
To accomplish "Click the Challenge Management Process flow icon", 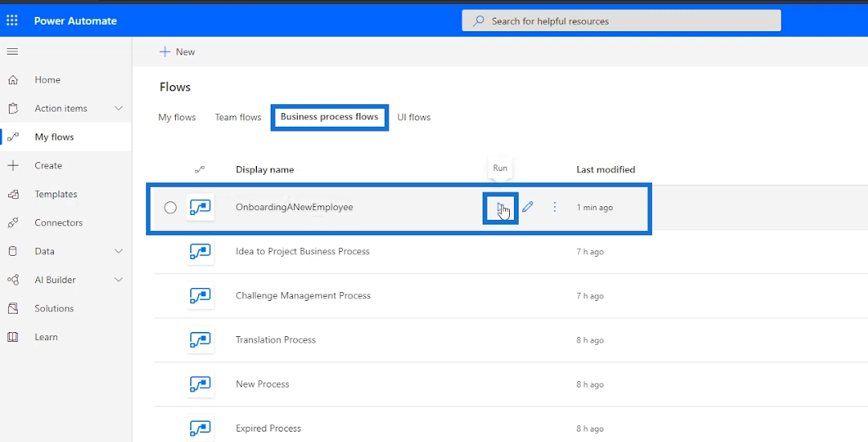I will 201,295.
